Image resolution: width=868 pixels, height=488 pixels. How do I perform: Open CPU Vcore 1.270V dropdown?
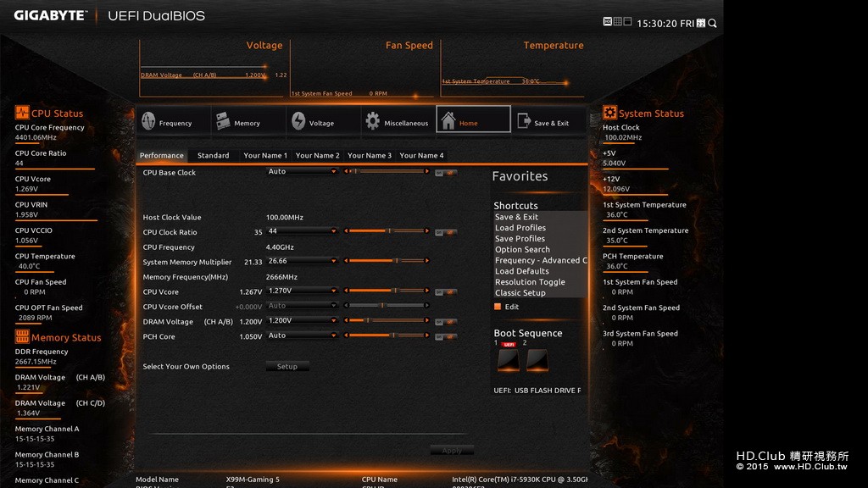point(302,291)
